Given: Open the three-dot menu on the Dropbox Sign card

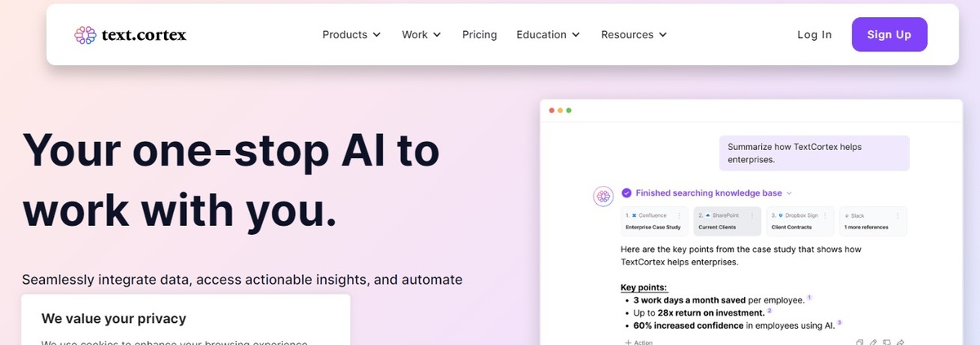Looking at the screenshot, I should click(x=824, y=215).
